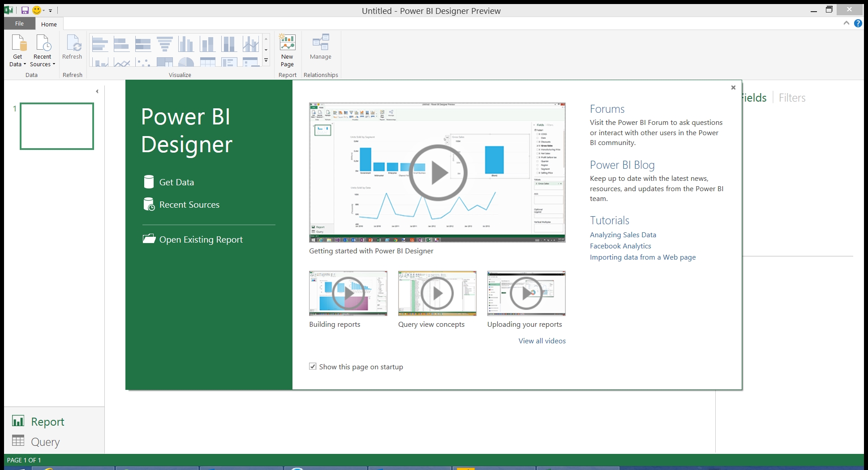This screenshot has width=868, height=470.
Task: Choose the treemap visualization
Action: (x=164, y=62)
